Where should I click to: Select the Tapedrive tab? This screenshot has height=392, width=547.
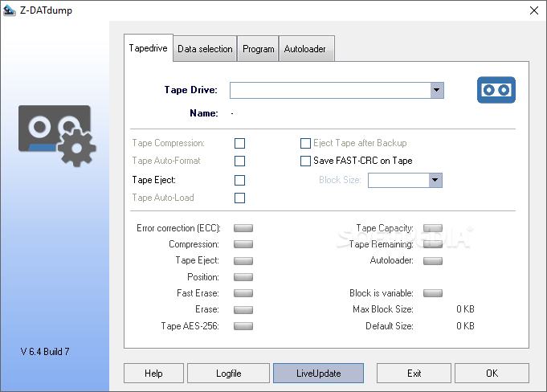click(x=149, y=48)
